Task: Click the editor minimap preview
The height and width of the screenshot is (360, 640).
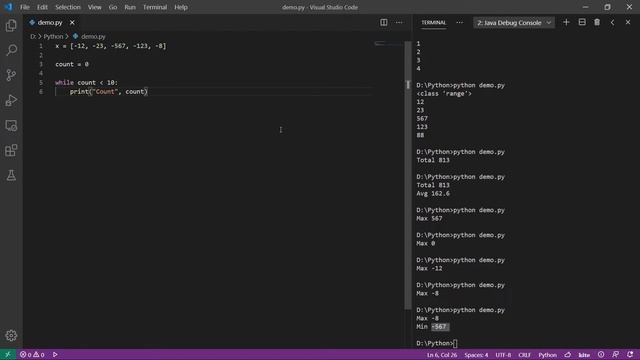Action: (388, 43)
